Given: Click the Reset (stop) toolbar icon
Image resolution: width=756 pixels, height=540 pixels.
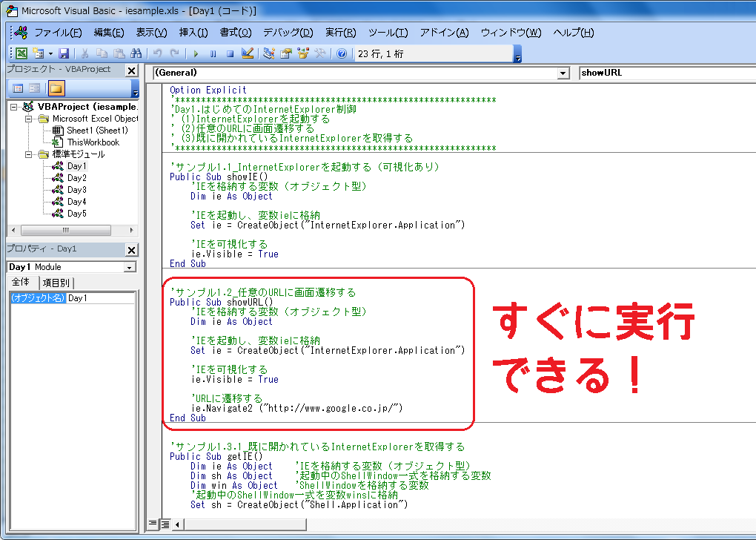Looking at the screenshot, I should point(230,53).
